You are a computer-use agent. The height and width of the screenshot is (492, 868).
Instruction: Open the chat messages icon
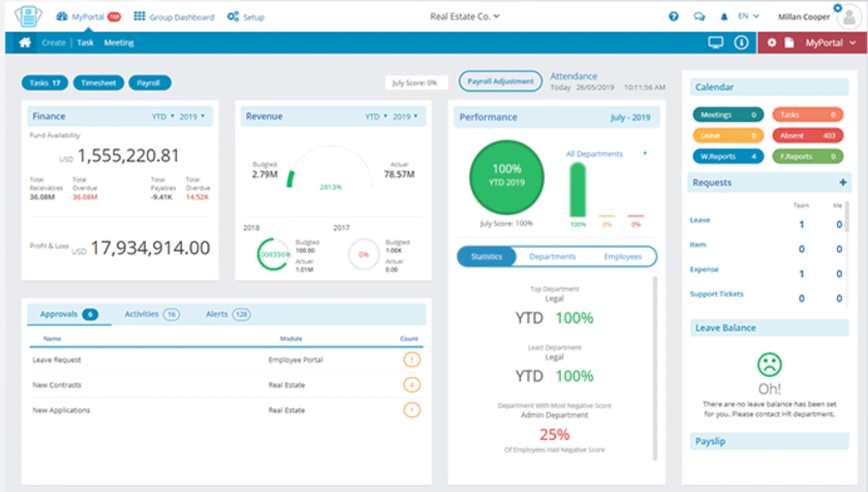click(x=699, y=17)
